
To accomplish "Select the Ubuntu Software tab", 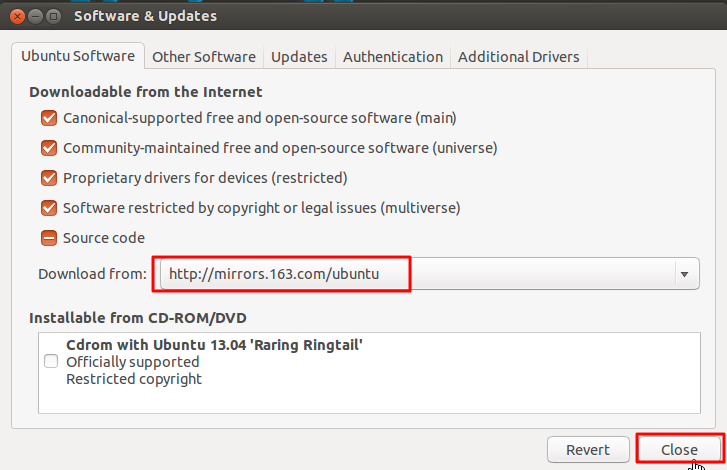I will 79,57.
